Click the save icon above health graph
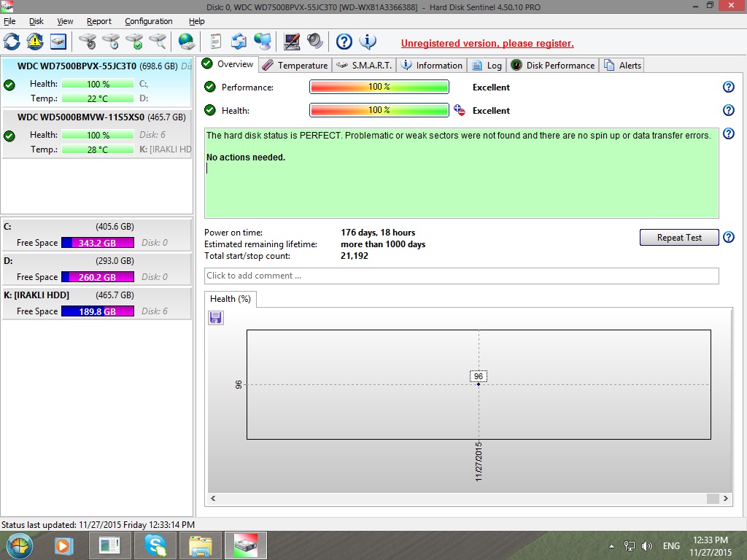747x560 pixels. tap(216, 318)
